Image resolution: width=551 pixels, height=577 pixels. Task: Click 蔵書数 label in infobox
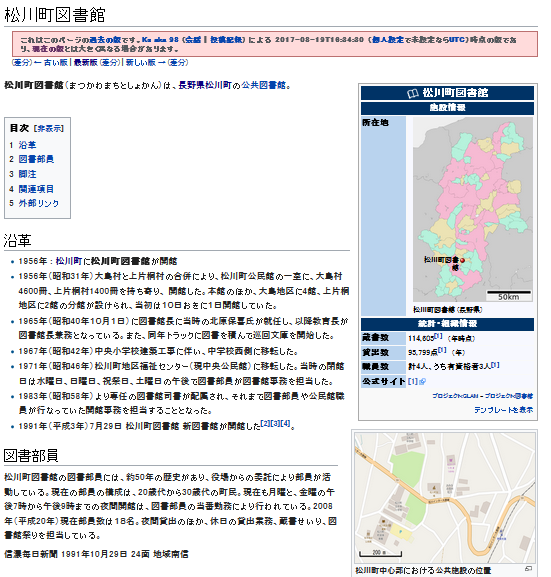[375, 338]
